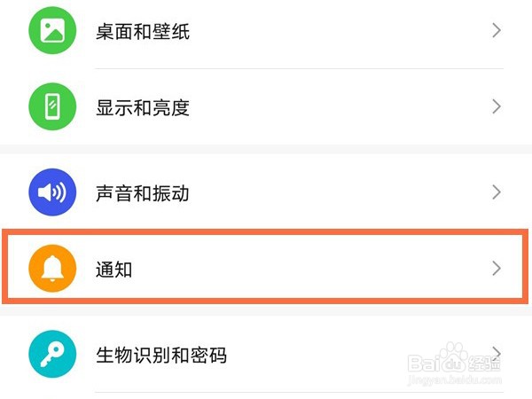Tap the blue speaker sound icon

click(52, 193)
